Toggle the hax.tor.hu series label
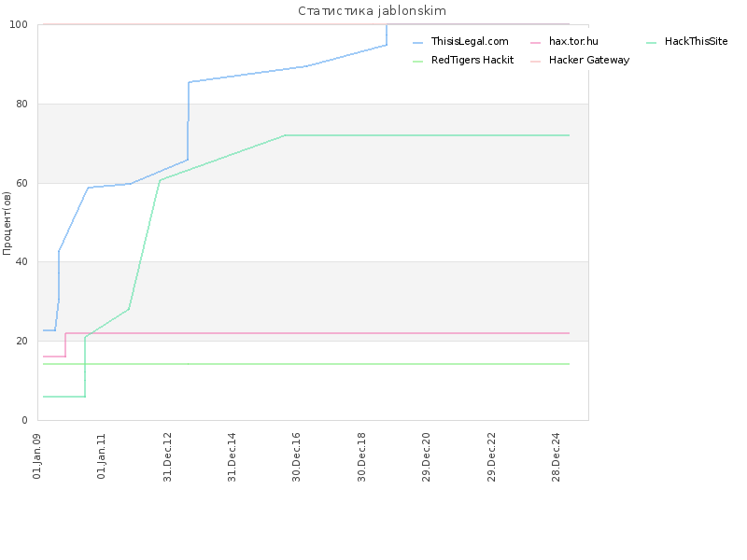 573,41
